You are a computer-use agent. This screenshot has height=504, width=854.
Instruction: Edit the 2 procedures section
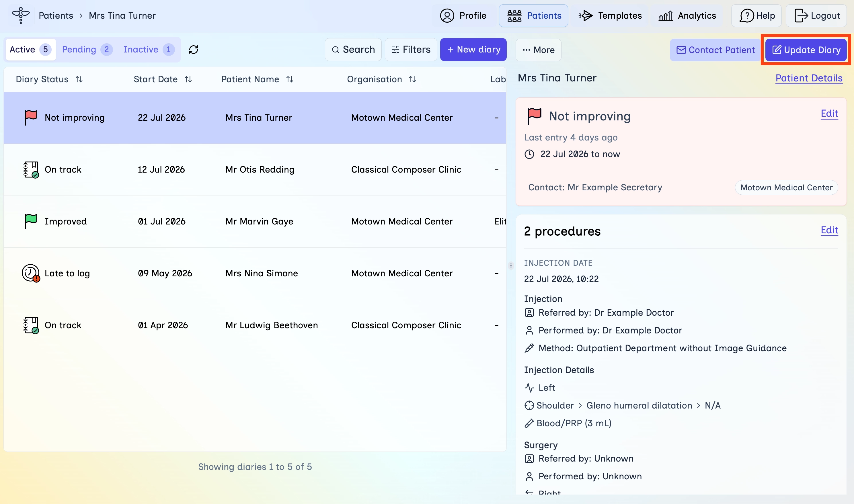coord(829,230)
